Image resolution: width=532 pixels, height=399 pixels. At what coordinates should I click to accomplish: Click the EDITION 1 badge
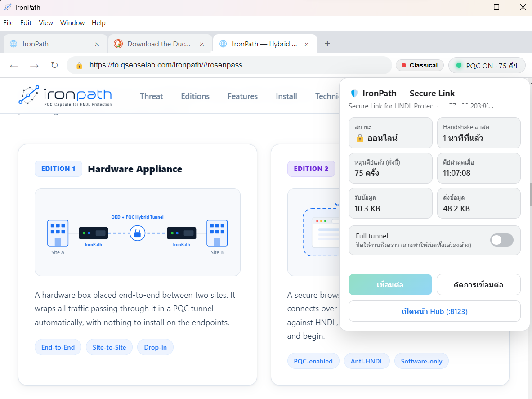click(58, 169)
